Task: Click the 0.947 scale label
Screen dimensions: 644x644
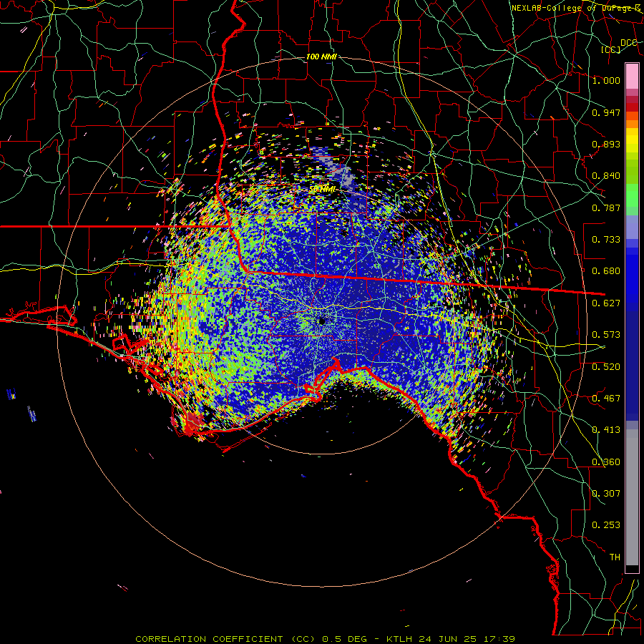Action: [x=606, y=112]
